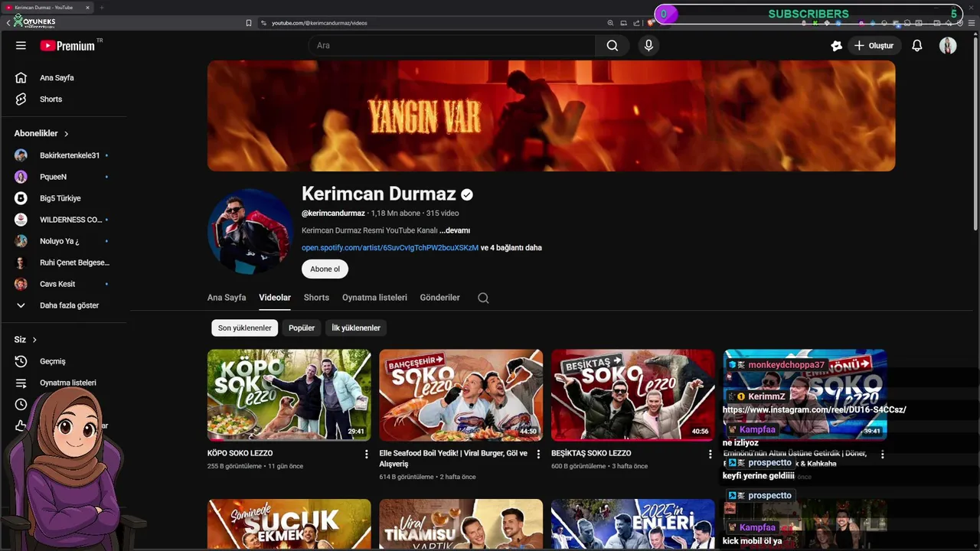Subscribe with the Abone ol button
Image resolution: width=980 pixels, height=551 pixels.
(x=325, y=269)
